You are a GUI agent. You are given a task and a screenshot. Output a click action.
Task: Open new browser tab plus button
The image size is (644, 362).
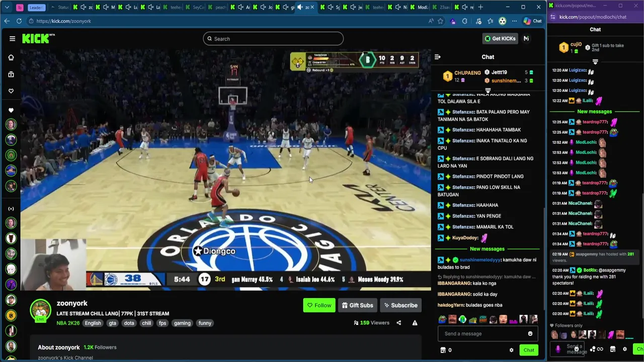tap(480, 7)
